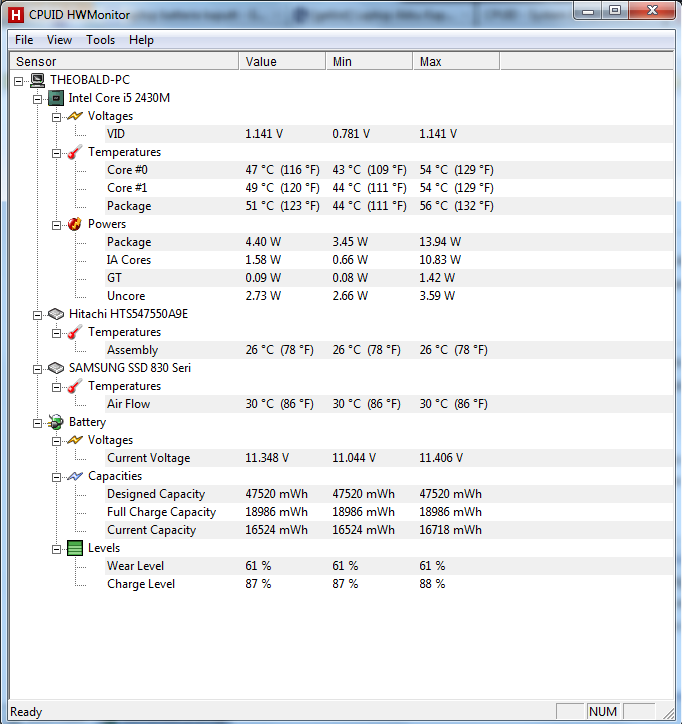Select the Intel Core i5 processor chip icon
Screen dimensions: 682x724
tap(56, 98)
